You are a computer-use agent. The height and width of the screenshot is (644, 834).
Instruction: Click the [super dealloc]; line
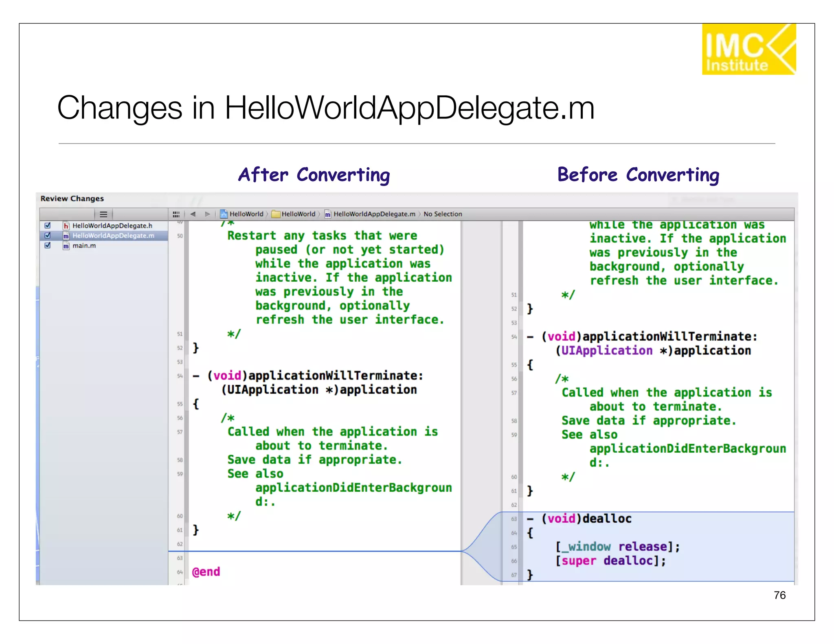click(x=610, y=561)
